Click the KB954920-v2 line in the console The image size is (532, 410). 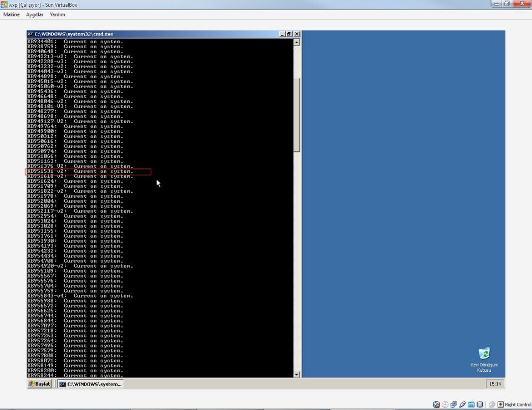tap(80, 266)
